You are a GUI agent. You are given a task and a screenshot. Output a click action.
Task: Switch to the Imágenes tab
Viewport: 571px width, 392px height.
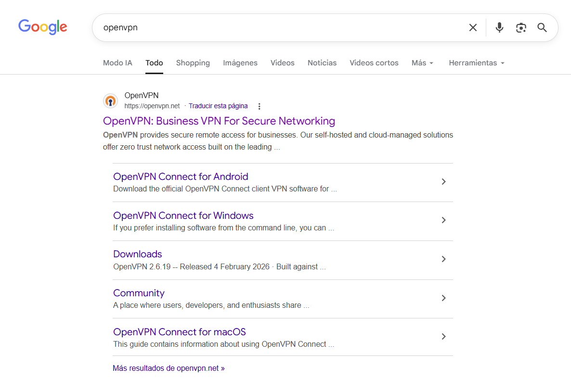(240, 63)
